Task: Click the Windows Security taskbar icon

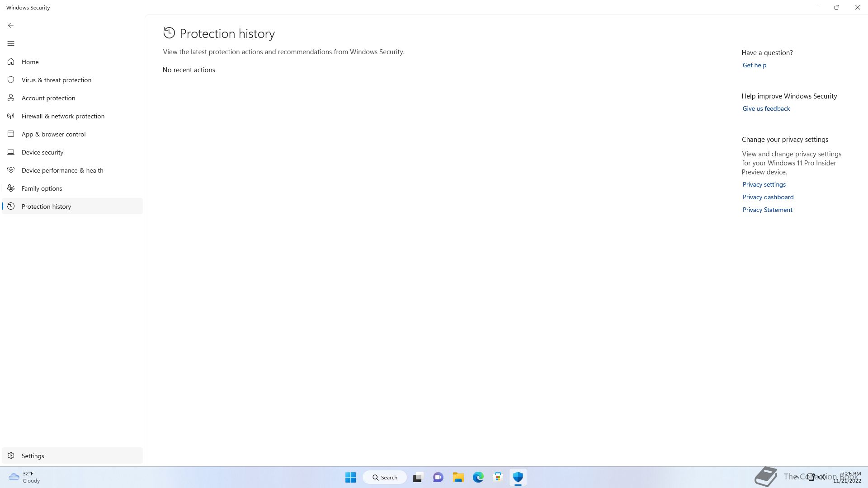Action: point(518,477)
